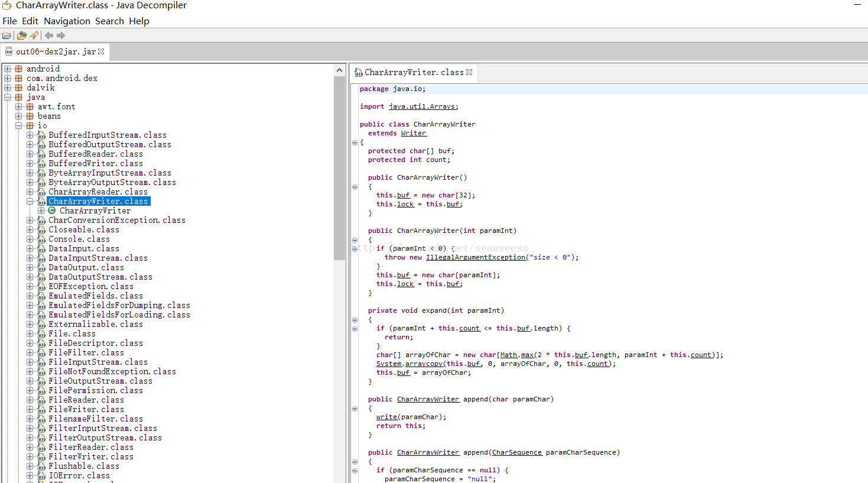Click the android package icon
This screenshot has height=483, width=868.
[18, 69]
